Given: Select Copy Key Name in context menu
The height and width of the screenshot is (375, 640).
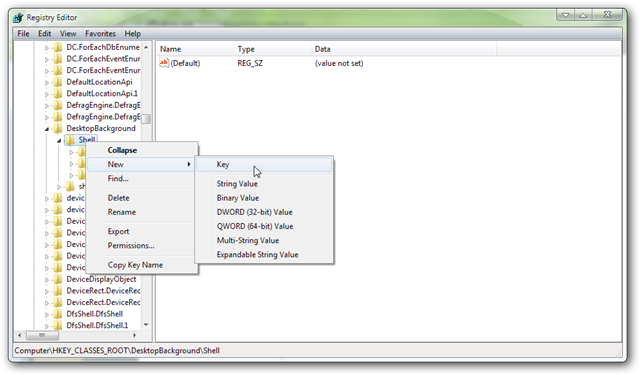Looking at the screenshot, I should (x=141, y=265).
